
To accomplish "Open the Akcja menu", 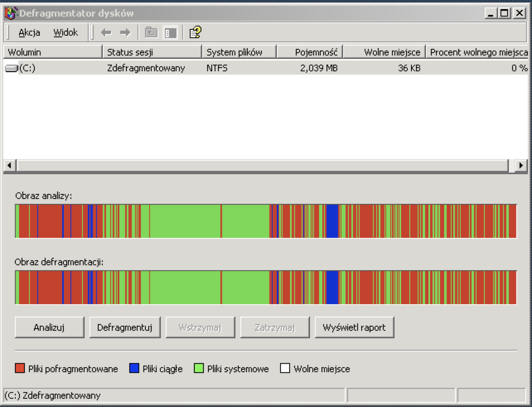I will (x=29, y=32).
